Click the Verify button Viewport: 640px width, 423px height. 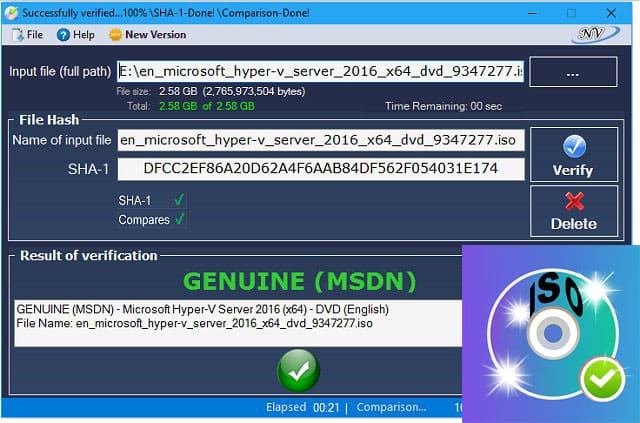574,154
